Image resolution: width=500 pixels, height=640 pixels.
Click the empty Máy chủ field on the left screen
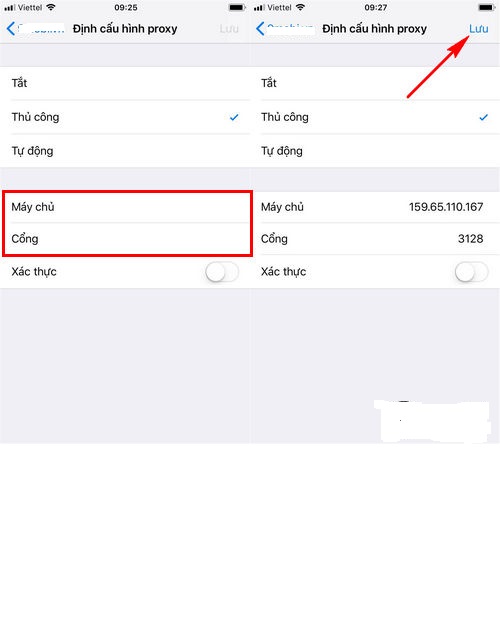[x=127, y=207]
